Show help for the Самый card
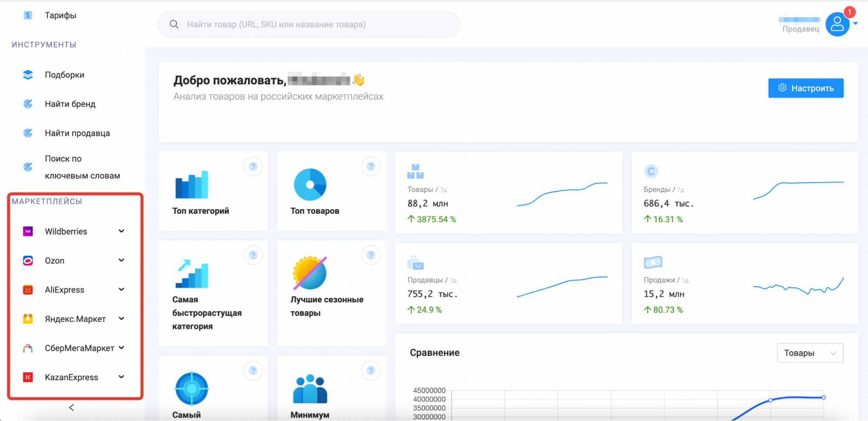 pos(253,371)
